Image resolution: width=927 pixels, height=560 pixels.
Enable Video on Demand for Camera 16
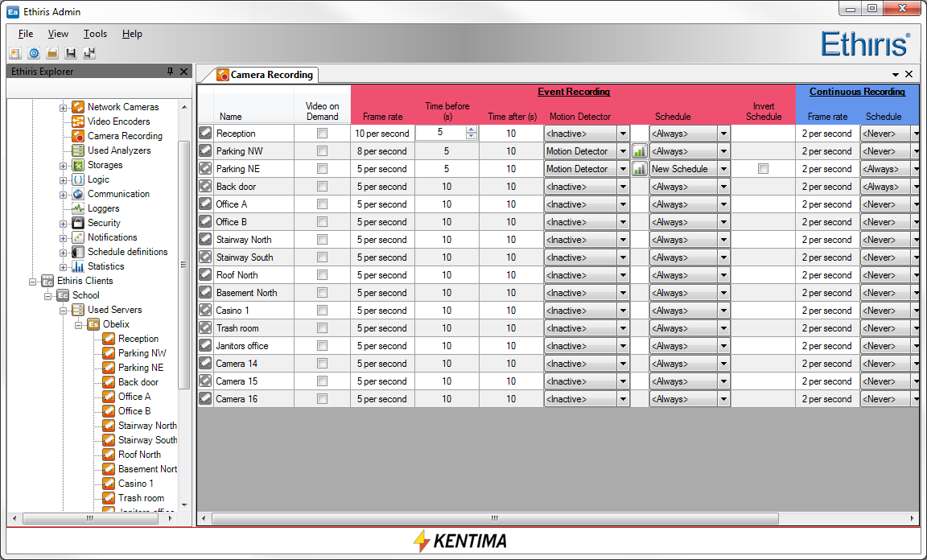click(322, 399)
